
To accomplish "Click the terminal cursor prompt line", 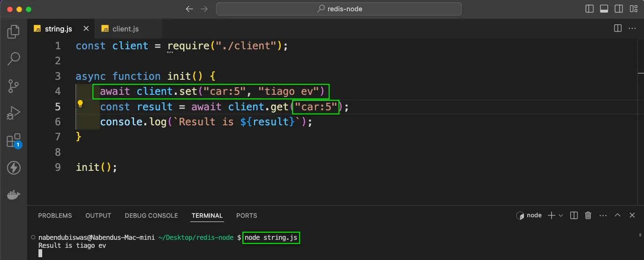I will click(40, 253).
